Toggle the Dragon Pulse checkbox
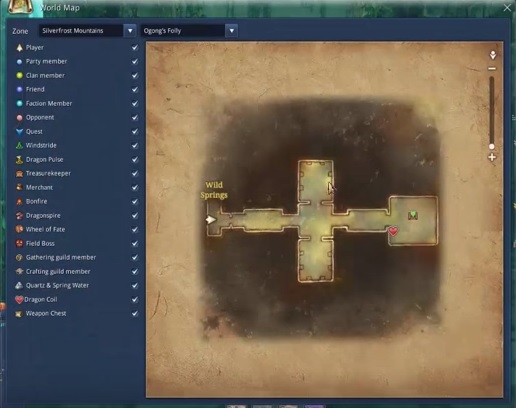Image resolution: width=516 pixels, height=409 pixels. pyautogui.click(x=135, y=160)
